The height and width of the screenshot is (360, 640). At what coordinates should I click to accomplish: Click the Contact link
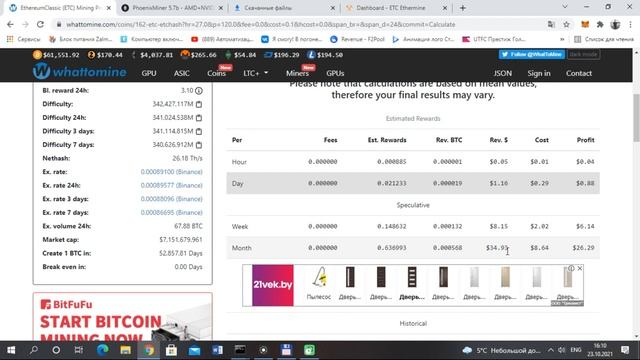pos(579,73)
